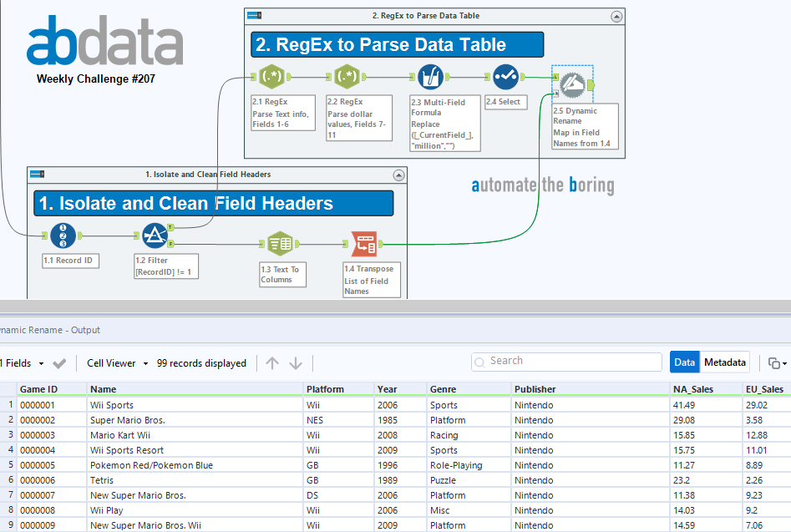Select the 41.49 NA_Sales cell
Image resolution: width=791 pixels, height=532 pixels.
point(707,405)
